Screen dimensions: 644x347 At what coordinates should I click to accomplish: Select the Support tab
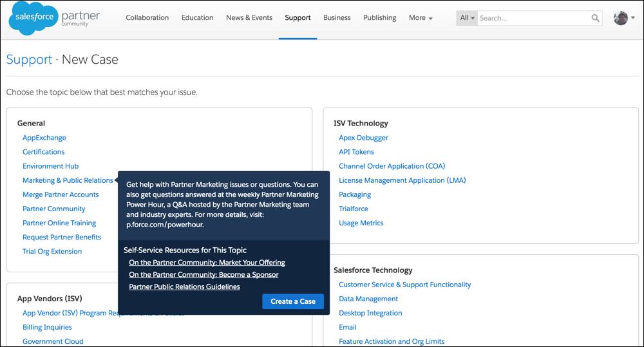pyautogui.click(x=298, y=17)
